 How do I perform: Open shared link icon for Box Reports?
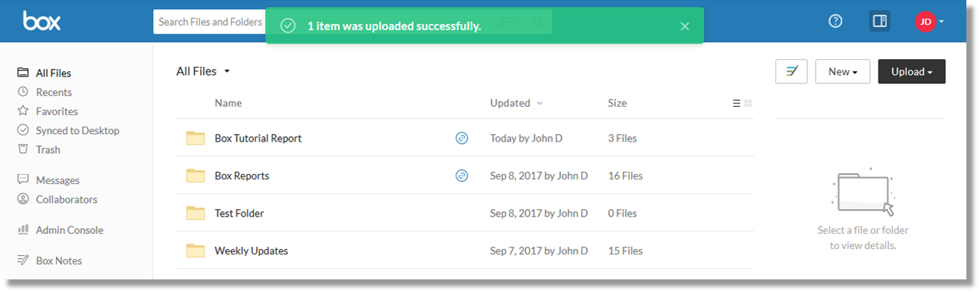[462, 176]
